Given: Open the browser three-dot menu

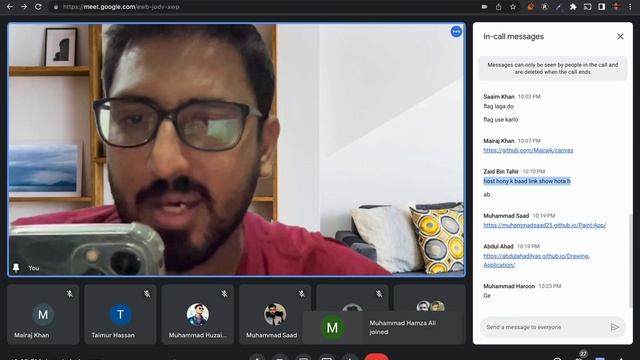Looking at the screenshot, I should [x=631, y=7].
